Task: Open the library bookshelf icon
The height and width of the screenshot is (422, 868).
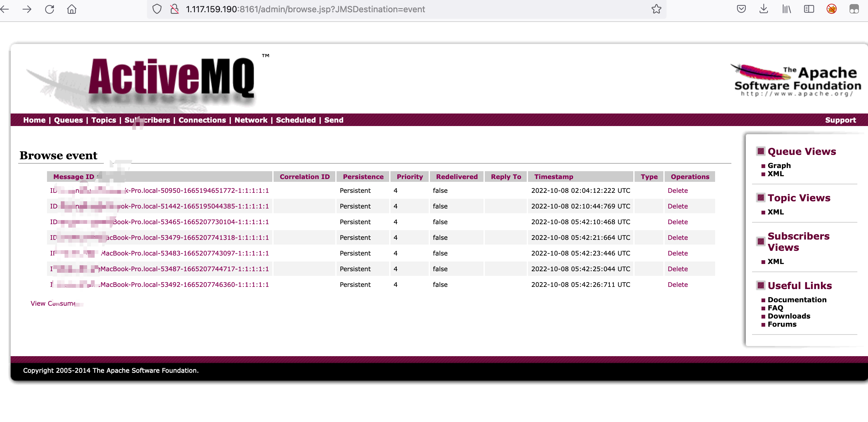Action: pos(786,9)
